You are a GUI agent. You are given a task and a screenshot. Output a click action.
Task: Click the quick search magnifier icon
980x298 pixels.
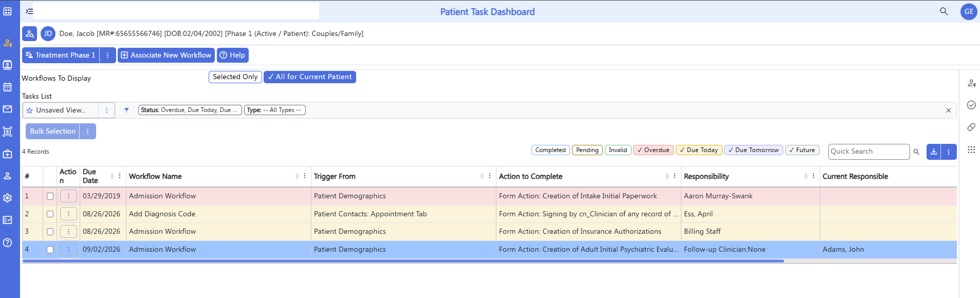(x=916, y=152)
